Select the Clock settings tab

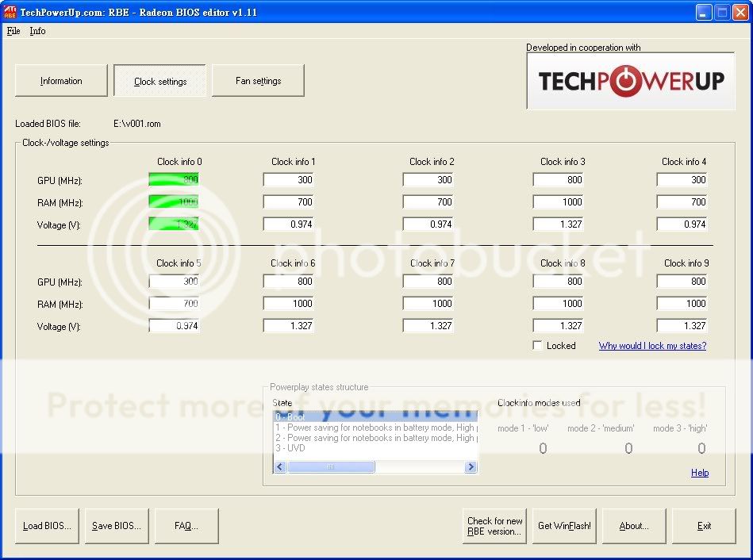pyautogui.click(x=159, y=81)
